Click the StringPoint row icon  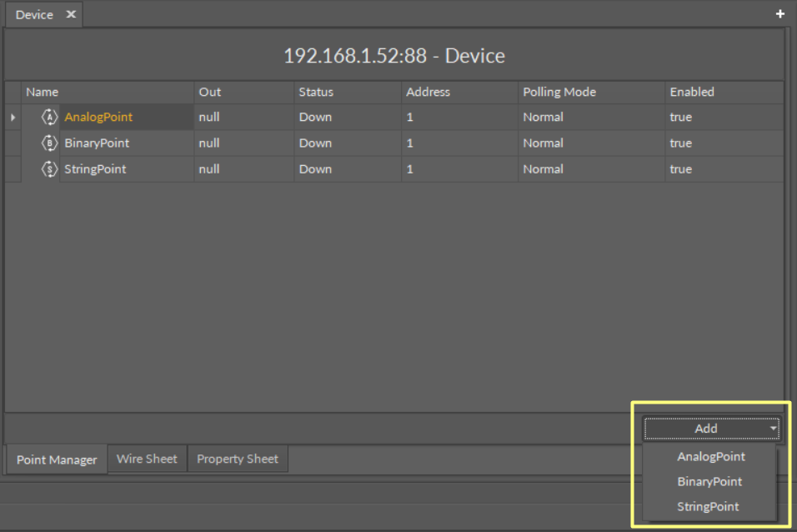pyautogui.click(x=49, y=169)
